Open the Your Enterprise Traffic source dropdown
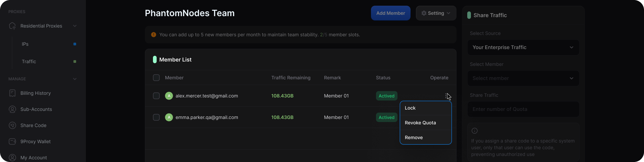Screen dimensions: 644x162 (523, 47)
